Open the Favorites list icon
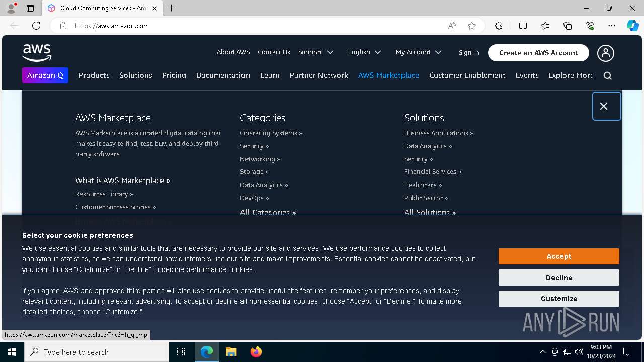 point(545,26)
